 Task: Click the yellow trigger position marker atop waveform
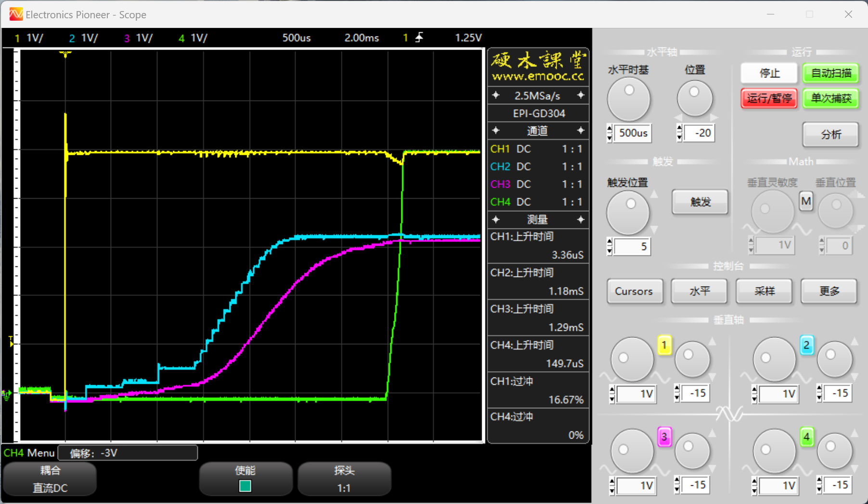pos(65,54)
